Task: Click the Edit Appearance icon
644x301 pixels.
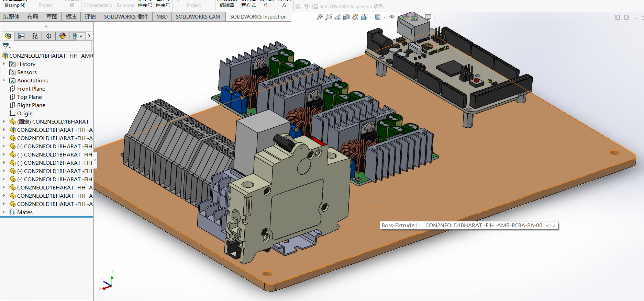Action: 406,17
